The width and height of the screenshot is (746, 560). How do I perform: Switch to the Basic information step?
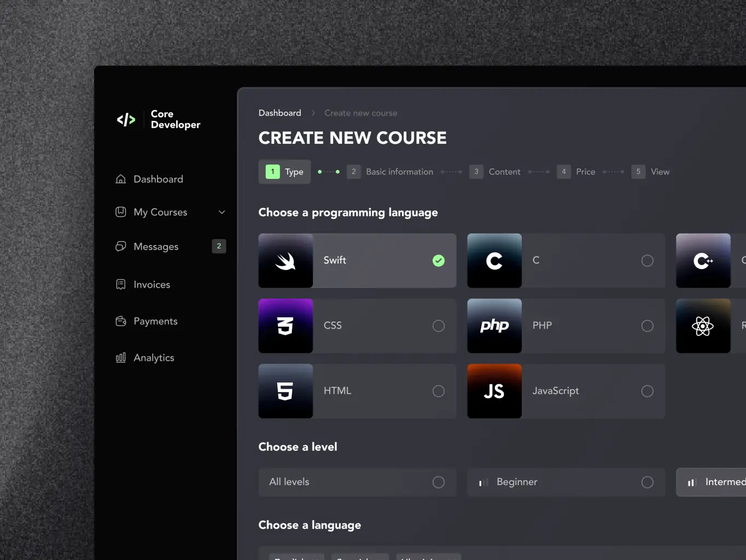391,171
